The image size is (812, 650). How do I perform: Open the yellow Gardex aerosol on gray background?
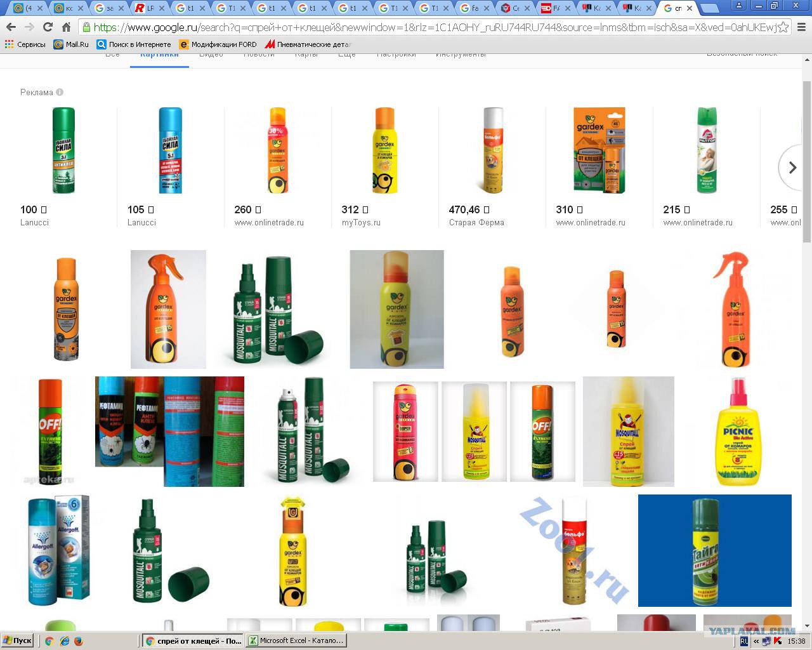tap(396, 309)
